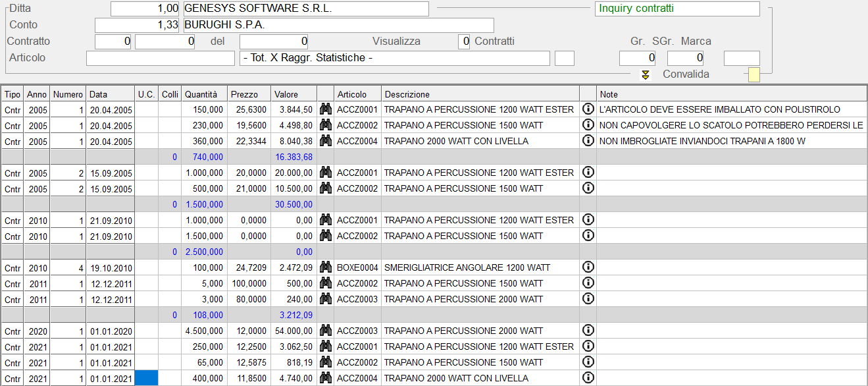This screenshot has height=386, width=868.
Task: Select the blue highlighted U.C. cell
Action: (x=147, y=378)
